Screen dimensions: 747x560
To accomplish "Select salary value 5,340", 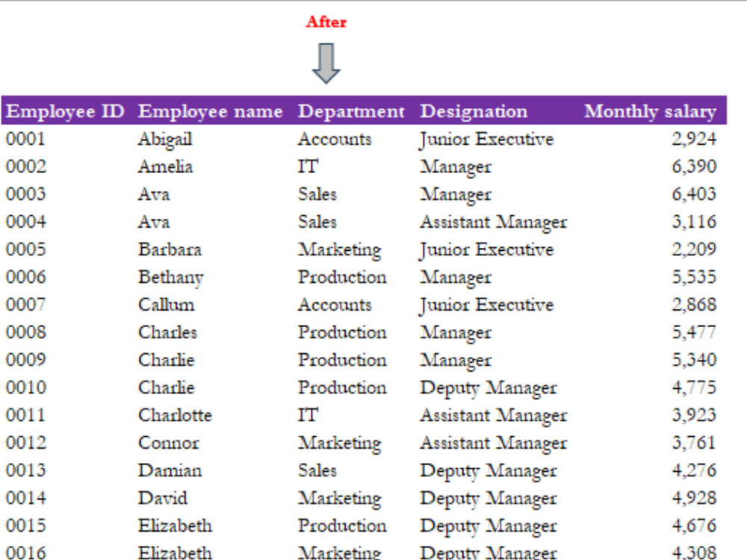I will 694,360.
